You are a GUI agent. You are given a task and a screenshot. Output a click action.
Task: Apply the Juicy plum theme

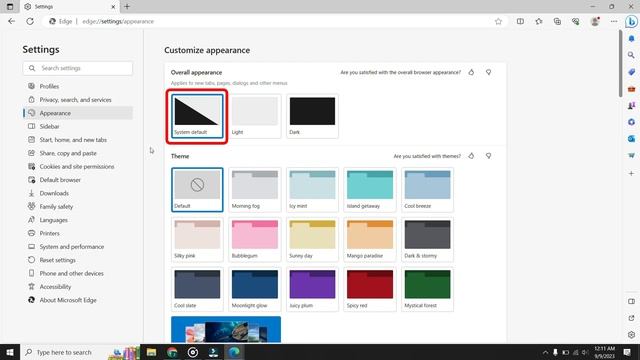coord(312,289)
